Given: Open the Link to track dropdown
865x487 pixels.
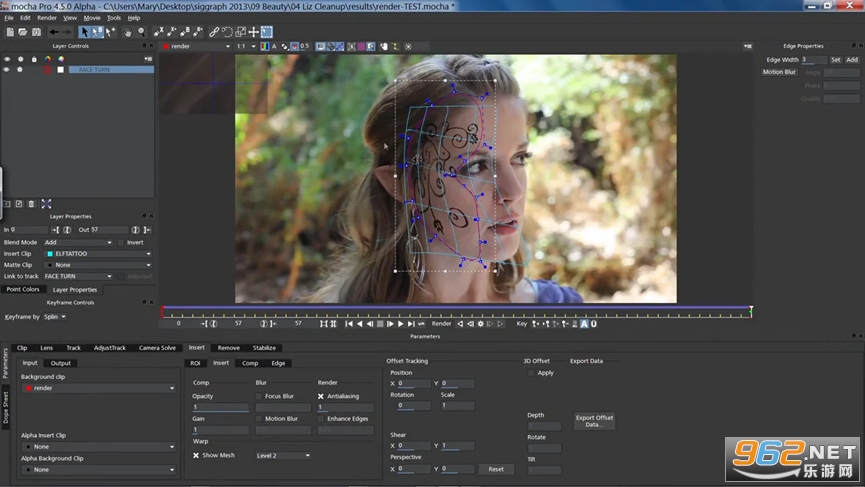Looking at the screenshot, I should [78, 276].
